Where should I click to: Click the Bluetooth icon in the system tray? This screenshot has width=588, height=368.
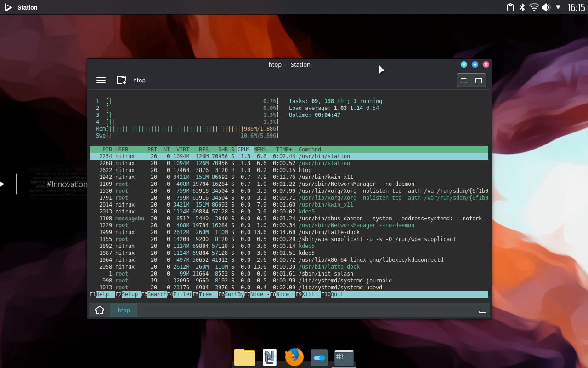click(x=521, y=7)
